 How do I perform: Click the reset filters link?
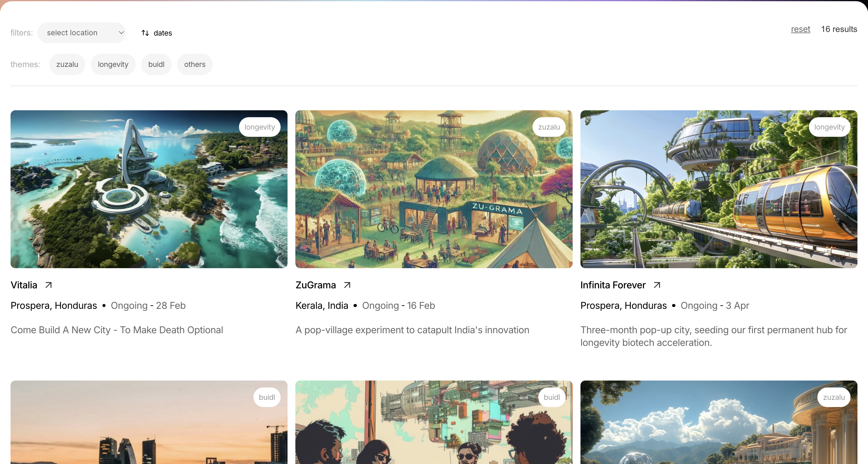pyautogui.click(x=800, y=29)
